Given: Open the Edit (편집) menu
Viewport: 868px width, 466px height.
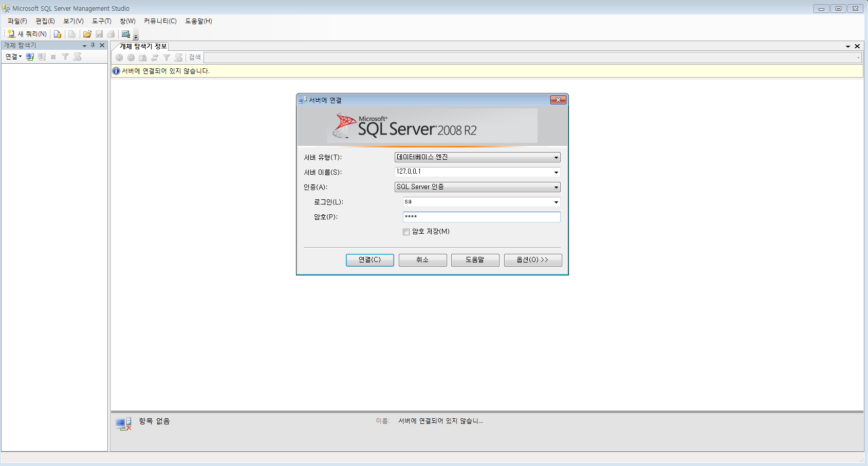Looking at the screenshot, I should tap(45, 21).
